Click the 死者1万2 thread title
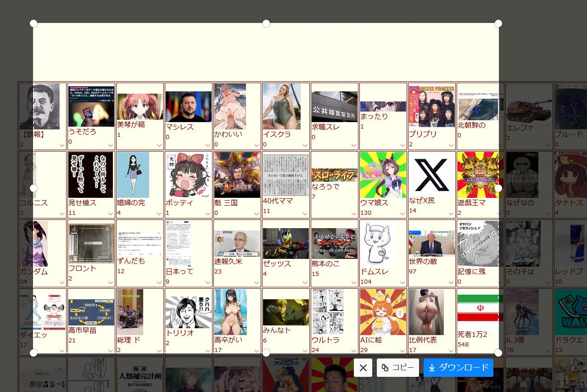 [472, 334]
